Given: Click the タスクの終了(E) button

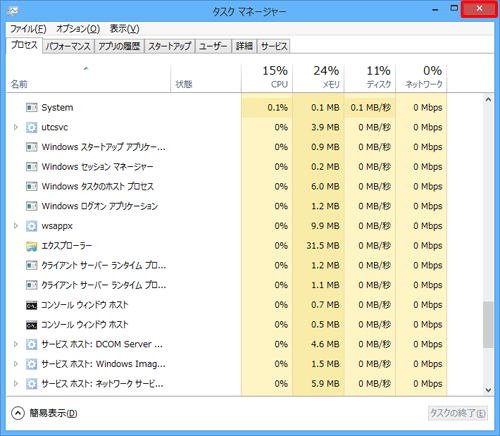Looking at the screenshot, I should (458, 413).
